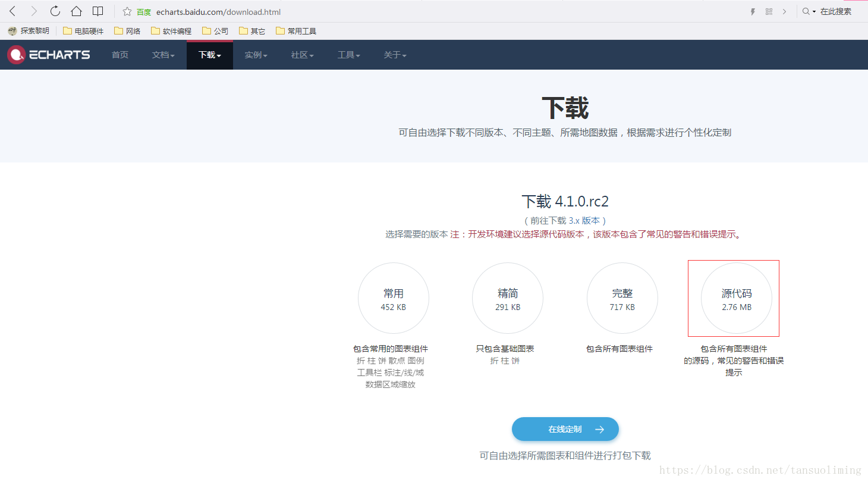Expand the 实例 nav dropdown
Image resolution: width=868 pixels, height=482 pixels.
tap(256, 55)
